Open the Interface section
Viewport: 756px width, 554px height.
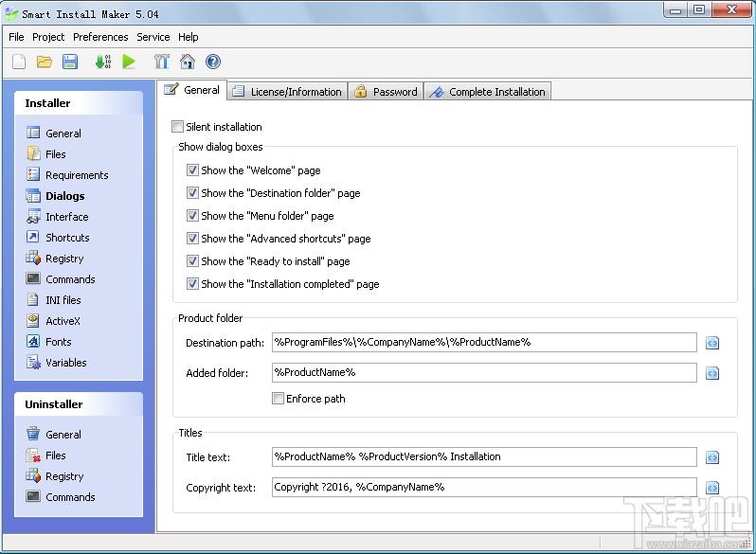(58, 217)
